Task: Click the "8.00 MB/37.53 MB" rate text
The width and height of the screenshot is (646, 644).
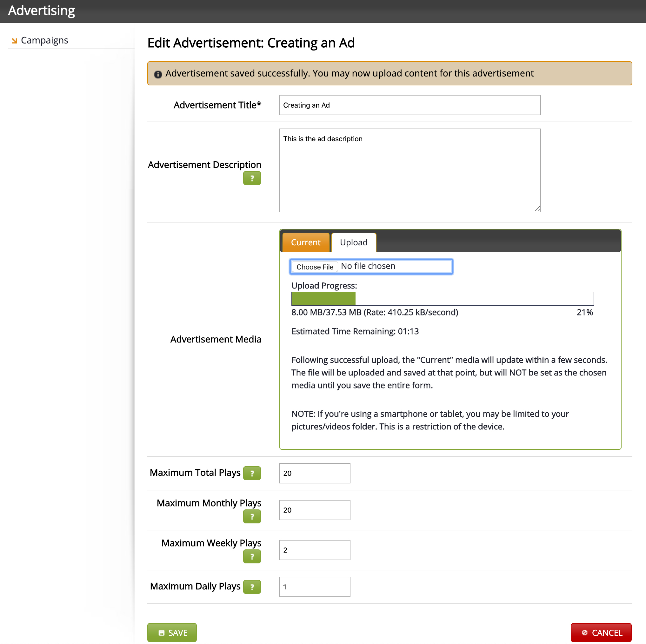Action: tap(375, 312)
